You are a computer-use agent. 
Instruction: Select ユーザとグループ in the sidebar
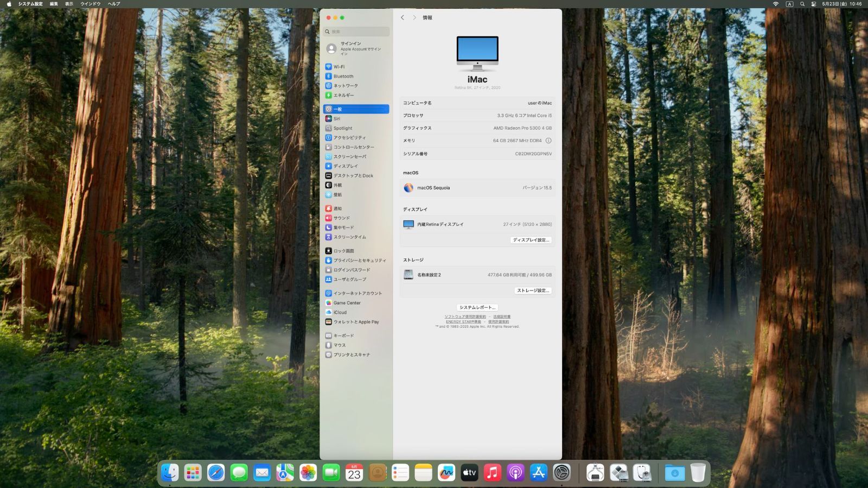(x=356, y=280)
